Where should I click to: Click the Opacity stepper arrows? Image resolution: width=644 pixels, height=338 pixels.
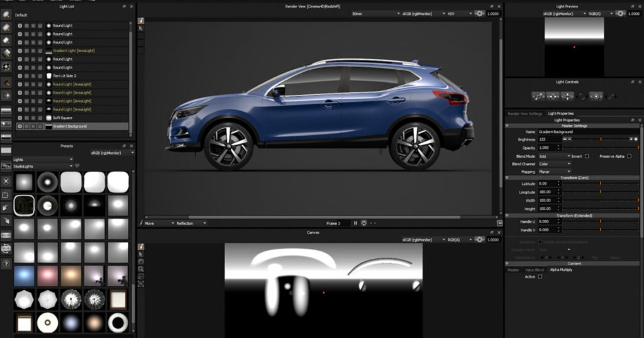tap(558, 147)
